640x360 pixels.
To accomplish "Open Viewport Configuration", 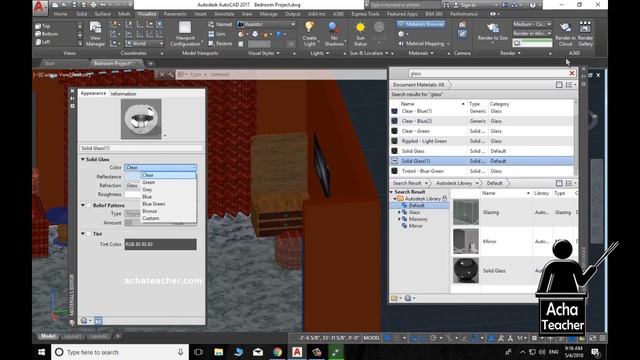I will (185, 34).
